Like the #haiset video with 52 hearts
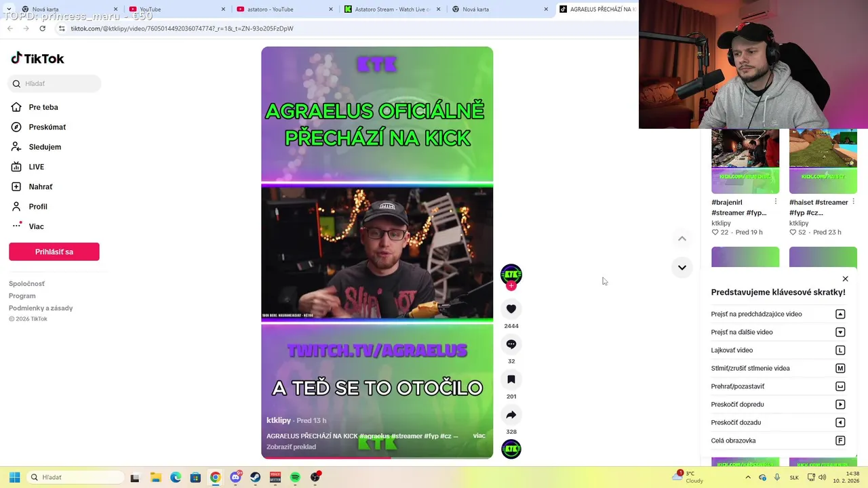868x488 pixels. (793, 232)
